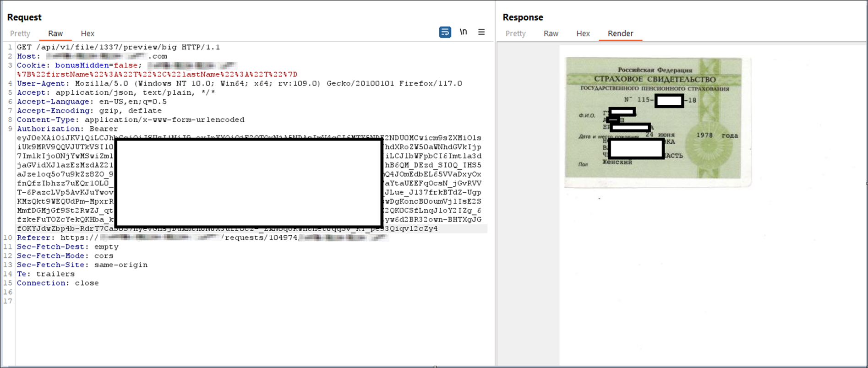Select the Request Raw tab
This screenshot has height=368, width=868.
coord(55,33)
